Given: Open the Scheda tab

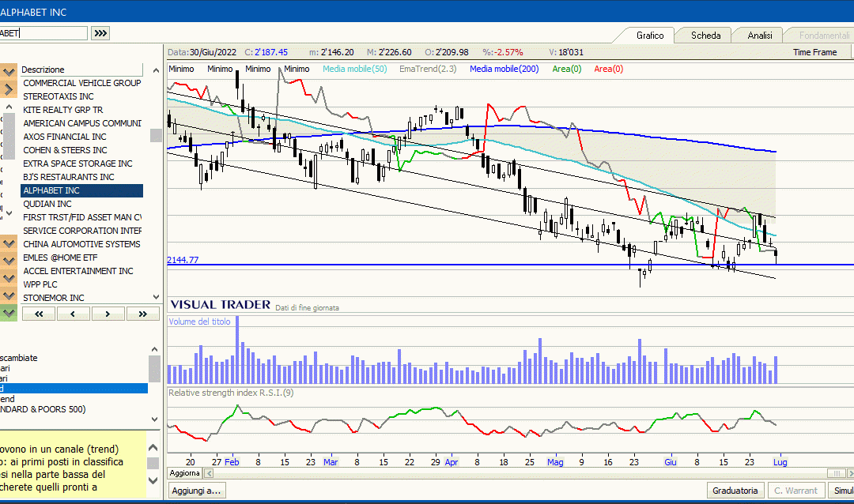Looking at the screenshot, I should click(706, 36).
